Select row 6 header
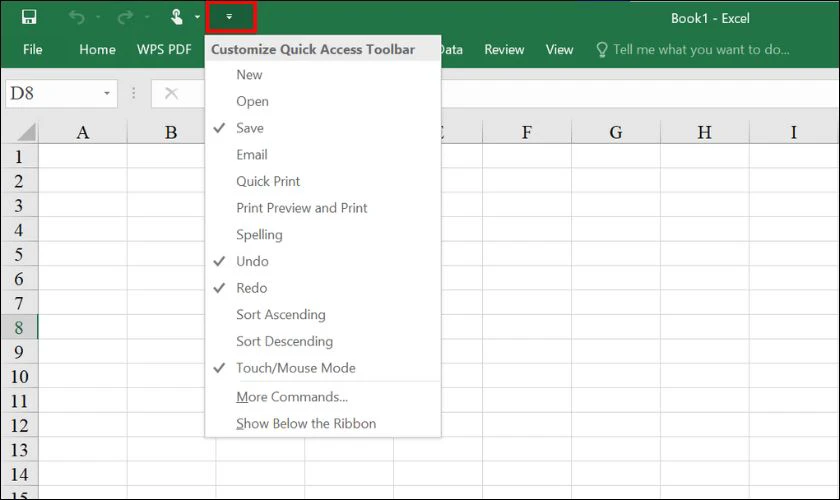The width and height of the screenshot is (840, 500). tap(19, 279)
